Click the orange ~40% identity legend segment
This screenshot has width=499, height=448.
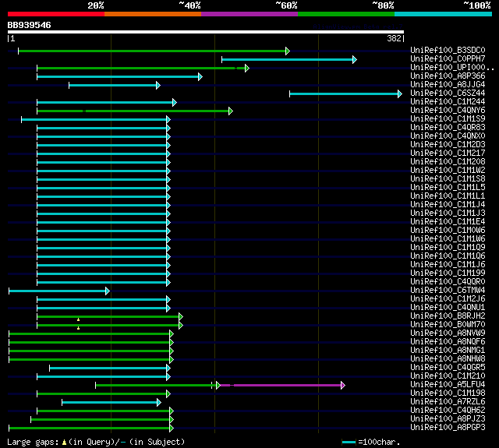[153, 14]
